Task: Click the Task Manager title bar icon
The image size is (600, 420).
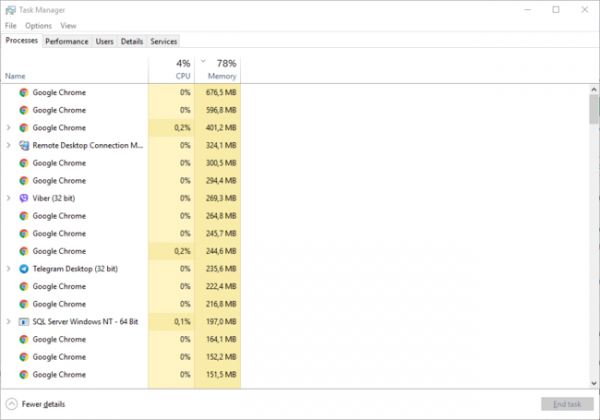Action: pos(10,10)
